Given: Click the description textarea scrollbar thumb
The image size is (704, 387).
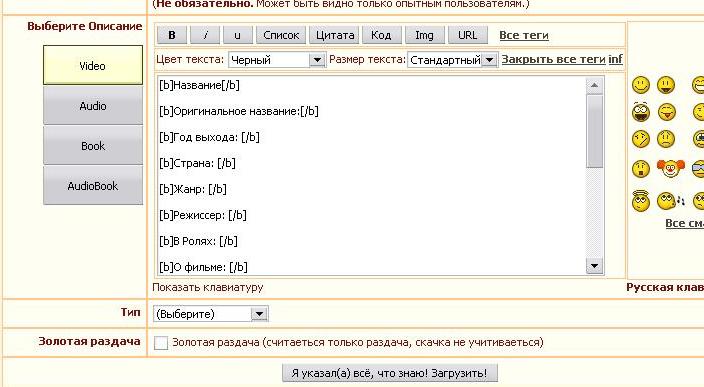Looking at the screenshot, I should (x=594, y=131).
